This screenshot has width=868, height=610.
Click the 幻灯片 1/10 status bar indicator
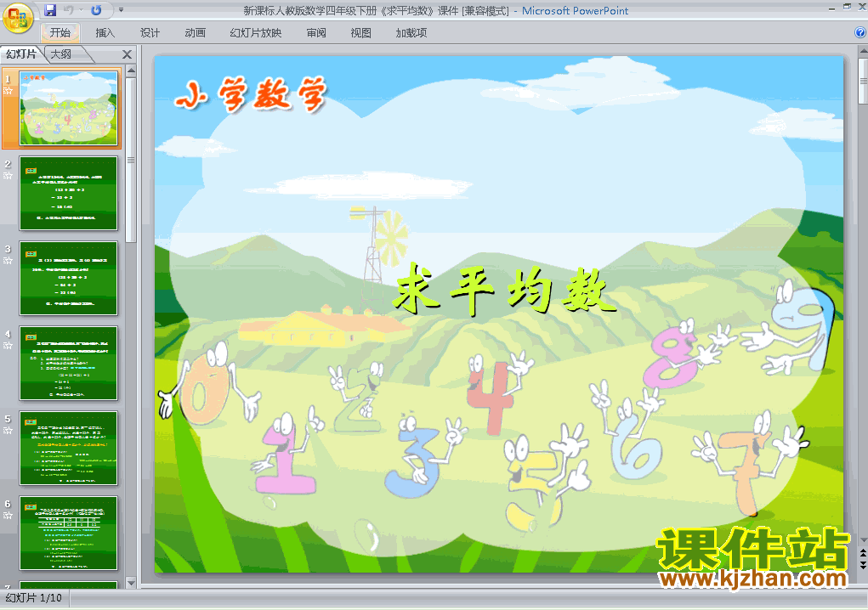coord(34,598)
